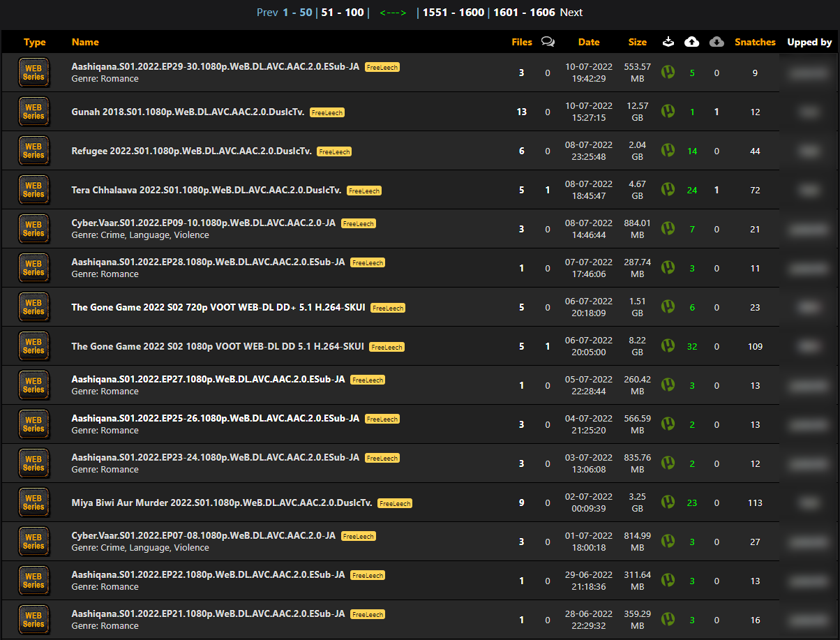Click FreeLeech badge on Miya Biwi row
This screenshot has height=640, width=840.
point(395,503)
